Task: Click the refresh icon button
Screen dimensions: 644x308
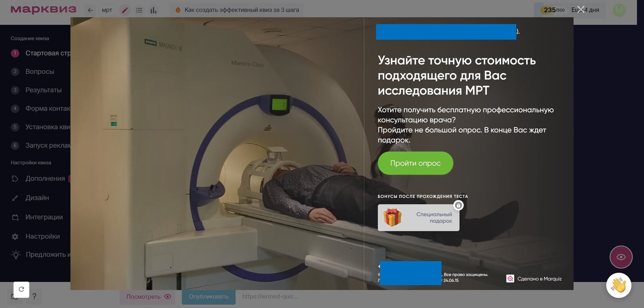Action: [x=21, y=289]
